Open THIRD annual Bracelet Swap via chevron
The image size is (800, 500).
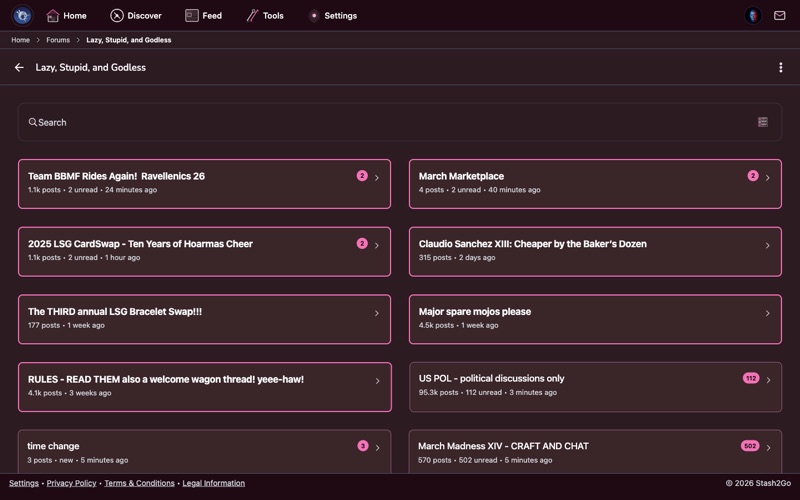coord(377,313)
